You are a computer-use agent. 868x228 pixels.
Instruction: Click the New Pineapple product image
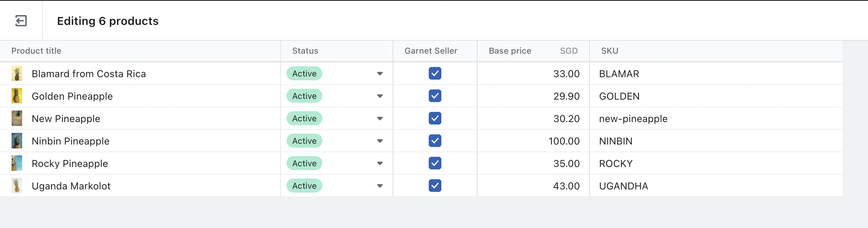pyautogui.click(x=17, y=118)
